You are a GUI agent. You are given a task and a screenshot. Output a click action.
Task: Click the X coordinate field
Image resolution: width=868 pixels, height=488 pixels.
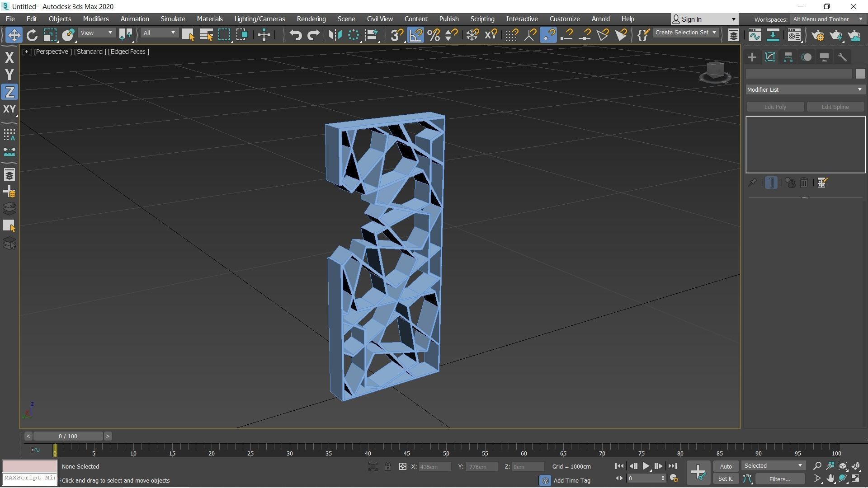(434, 467)
